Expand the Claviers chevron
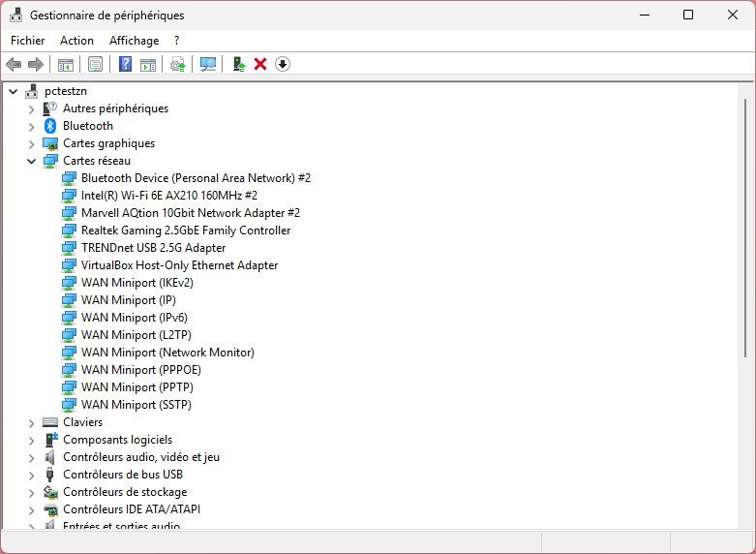 point(32,422)
